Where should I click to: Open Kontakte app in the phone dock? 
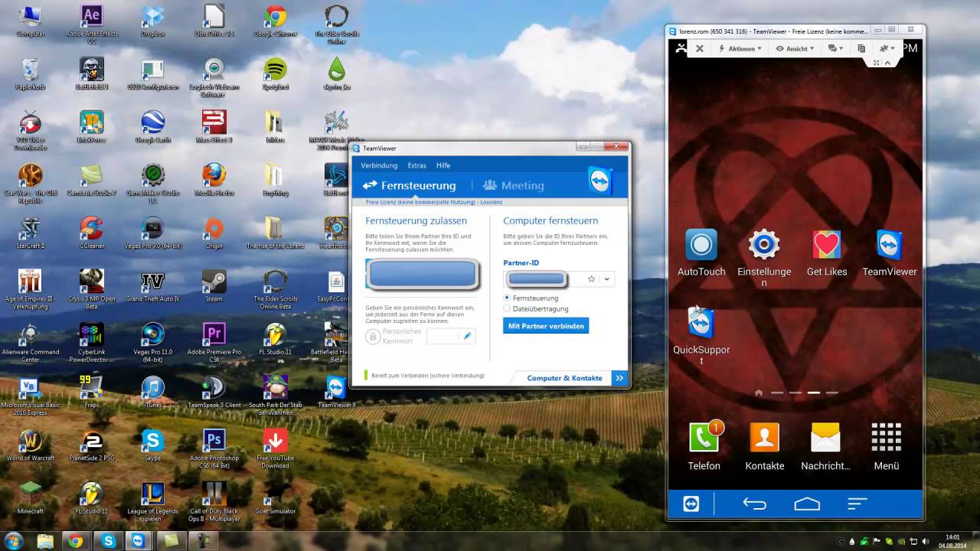(x=764, y=445)
